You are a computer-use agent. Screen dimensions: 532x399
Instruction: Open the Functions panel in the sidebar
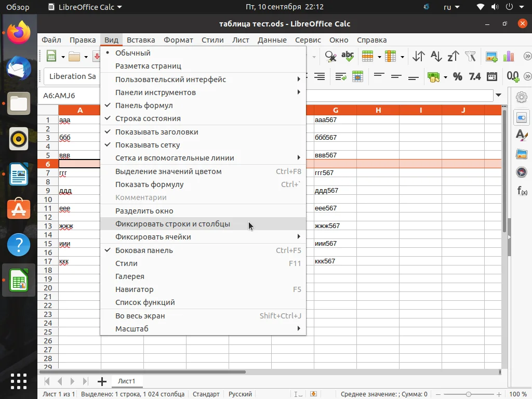click(x=522, y=190)
